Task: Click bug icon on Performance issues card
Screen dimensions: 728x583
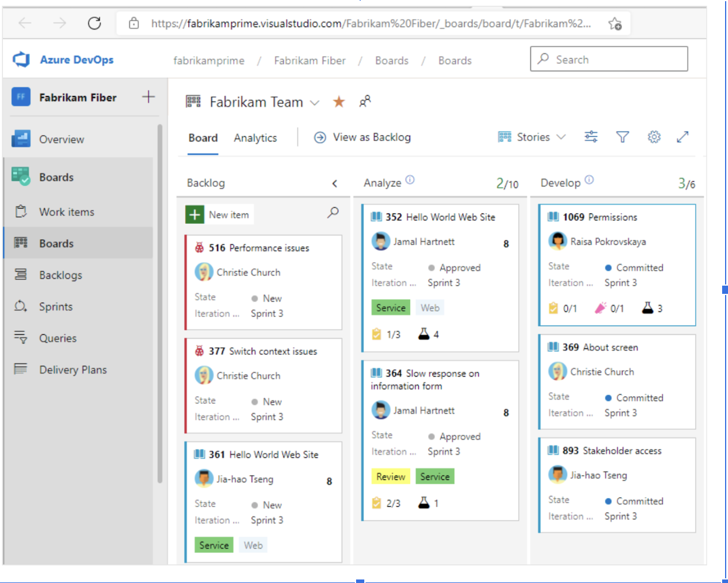Action: (x=199, y=248)
